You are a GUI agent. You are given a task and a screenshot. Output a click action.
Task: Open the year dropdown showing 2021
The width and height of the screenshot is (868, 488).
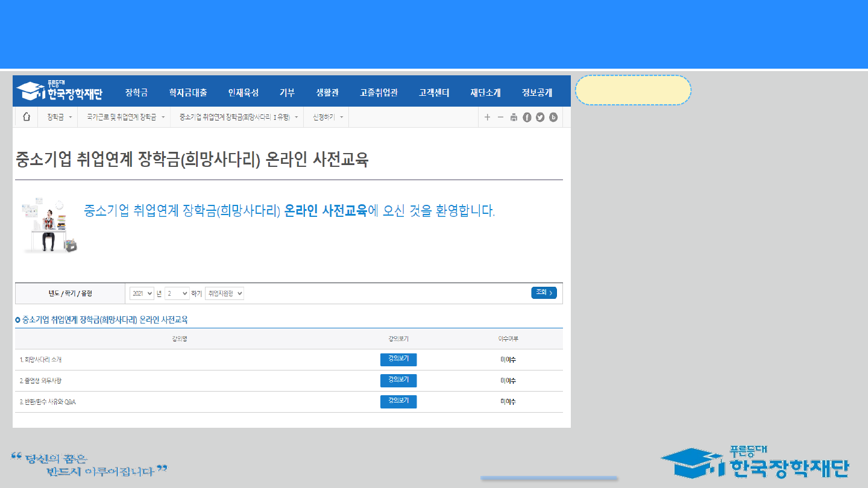pos(142,293)
